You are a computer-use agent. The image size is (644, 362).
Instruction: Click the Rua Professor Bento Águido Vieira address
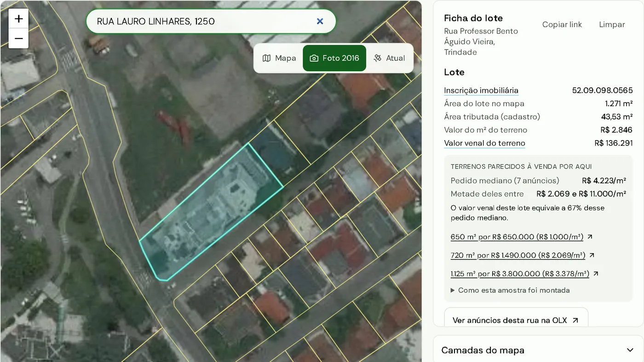[x=481, y=42]
